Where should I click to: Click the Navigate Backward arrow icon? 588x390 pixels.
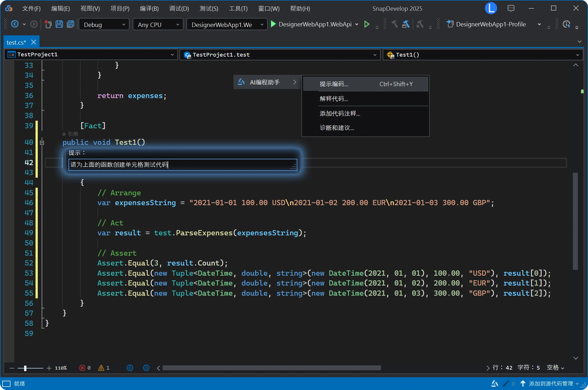pos(15,24)
